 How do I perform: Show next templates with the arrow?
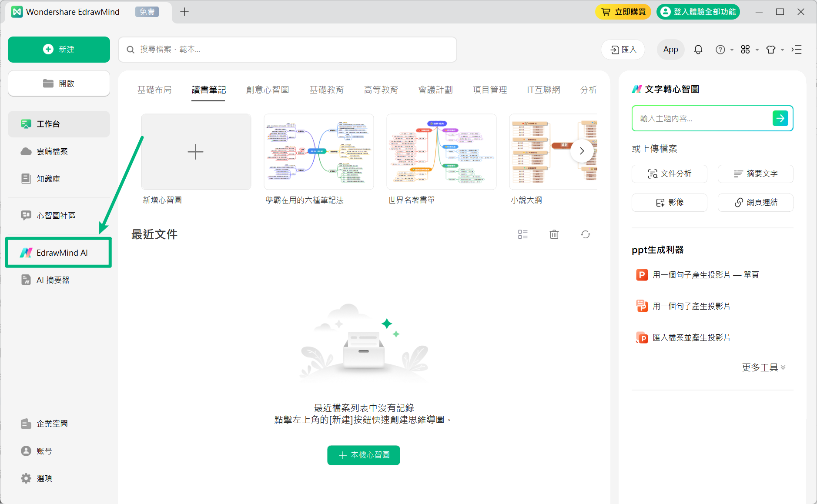tap(582, 151)
